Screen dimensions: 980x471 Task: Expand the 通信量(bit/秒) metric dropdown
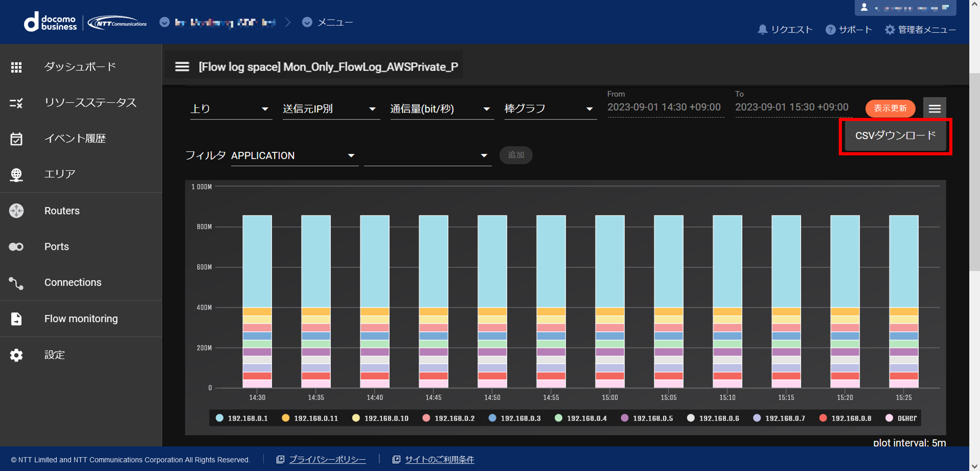click(x=442, y=109)
